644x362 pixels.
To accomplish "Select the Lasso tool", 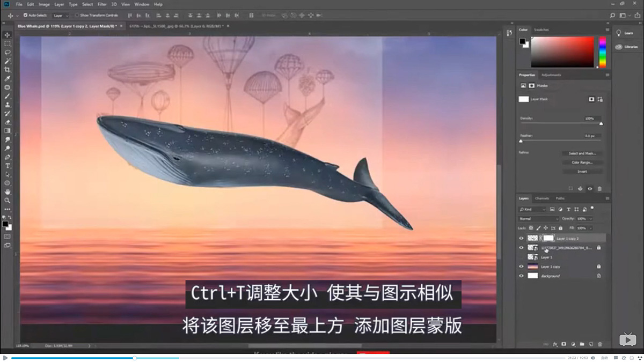I will (8, 52).
